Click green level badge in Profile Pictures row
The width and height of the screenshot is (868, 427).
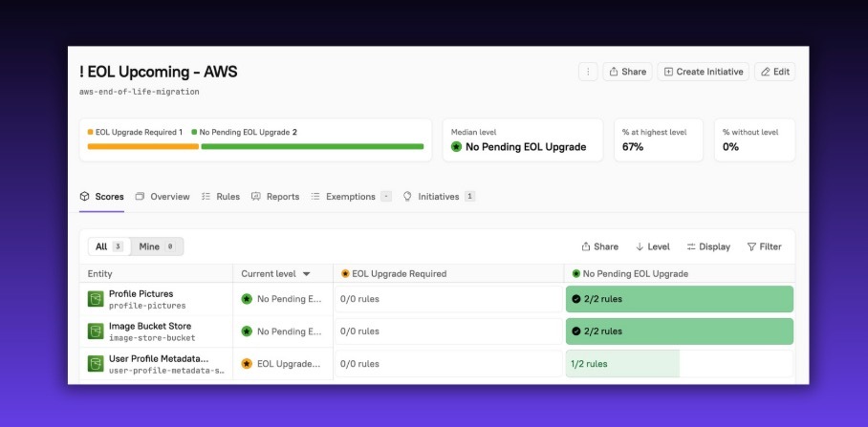247,299
